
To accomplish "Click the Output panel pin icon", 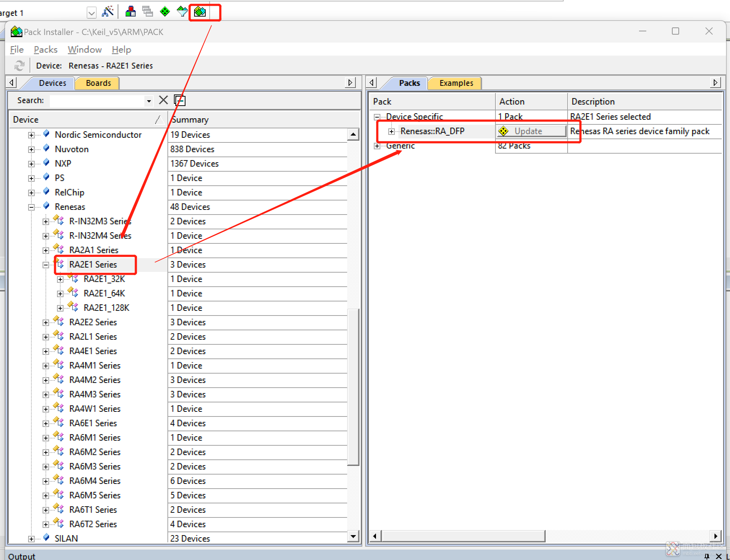I will pyautogui.click(x=707, y=556).
